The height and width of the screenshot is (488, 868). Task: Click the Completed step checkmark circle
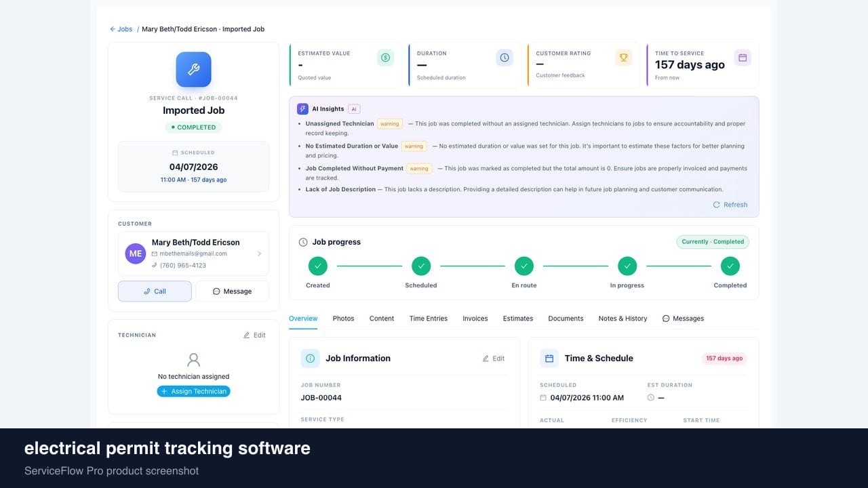pyautogui.click(x=730, y=266)
